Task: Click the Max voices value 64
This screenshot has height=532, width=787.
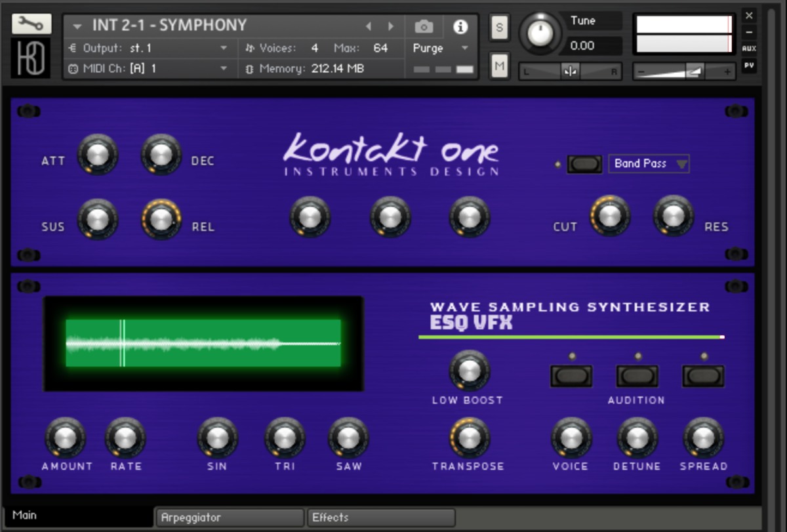Action: [x=380, y=48]
